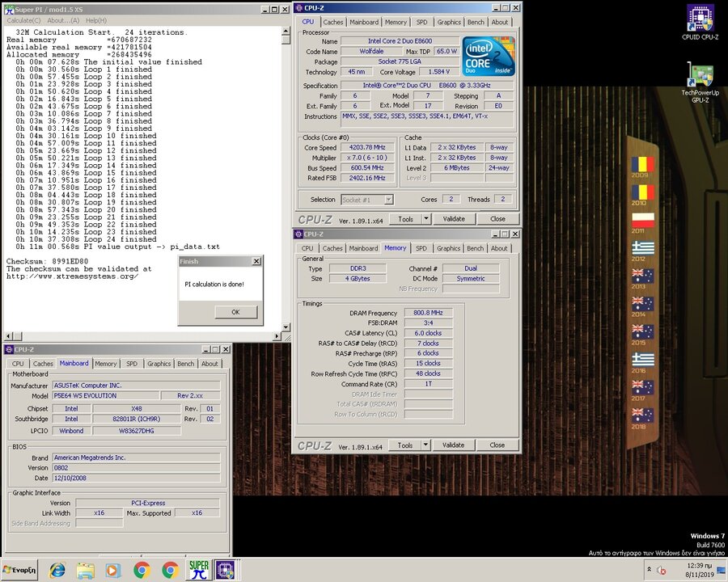Open Memory tab in Mainboard CPU-Z window
The width and height of the screenshot is (728, 582).
[x=106, y=364]
